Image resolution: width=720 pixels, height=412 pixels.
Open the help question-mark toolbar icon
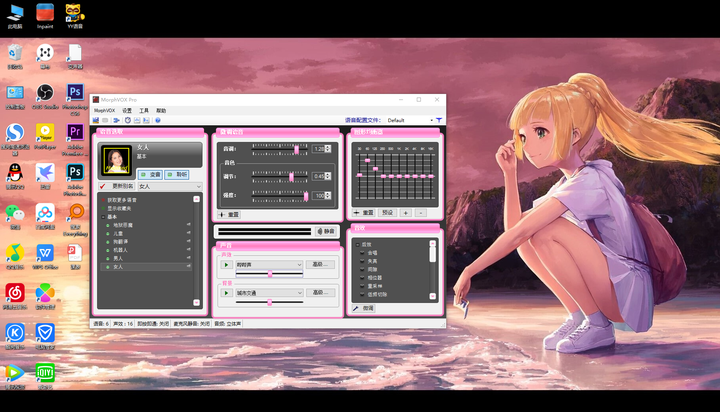pos(158,120)
